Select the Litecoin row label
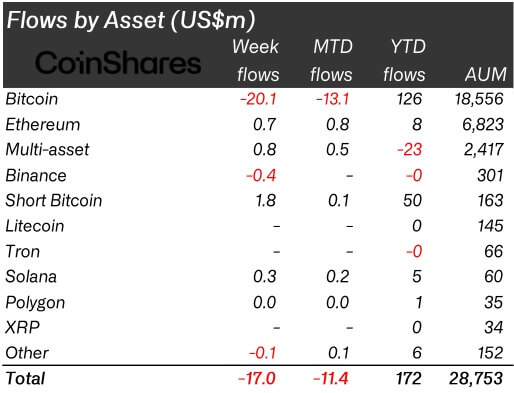This screenshot has width=514, height=393. click(35, 226)
